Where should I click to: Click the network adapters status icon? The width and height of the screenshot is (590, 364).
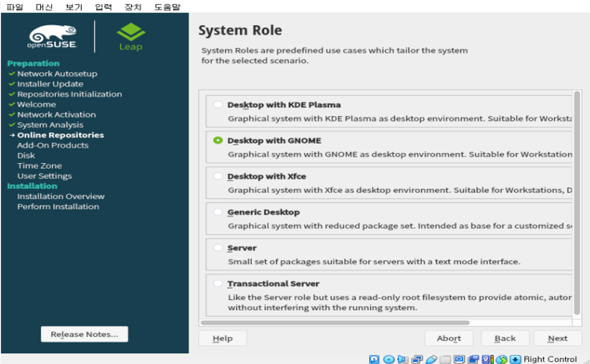(x=417, y=359)
